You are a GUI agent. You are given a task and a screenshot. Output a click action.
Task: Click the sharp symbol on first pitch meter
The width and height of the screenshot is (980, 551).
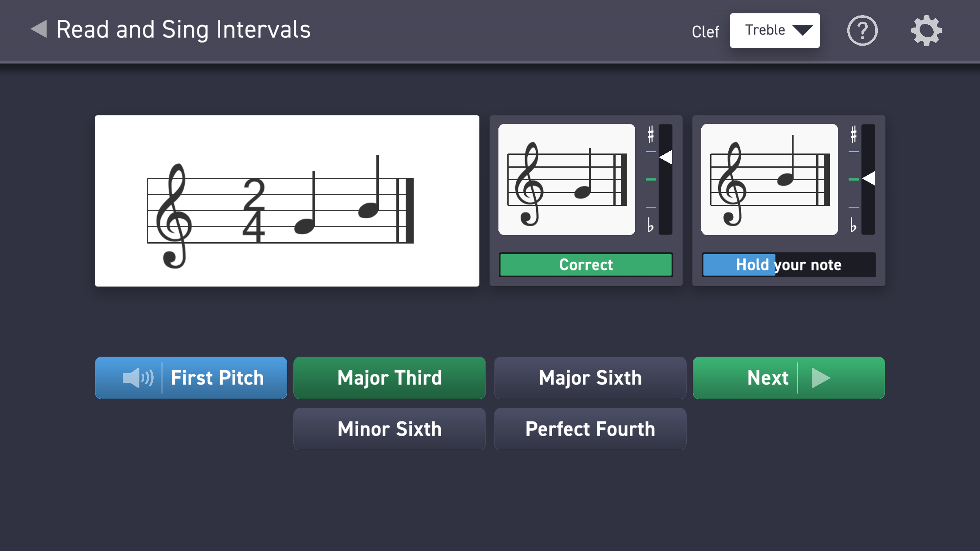click(651, 134)
